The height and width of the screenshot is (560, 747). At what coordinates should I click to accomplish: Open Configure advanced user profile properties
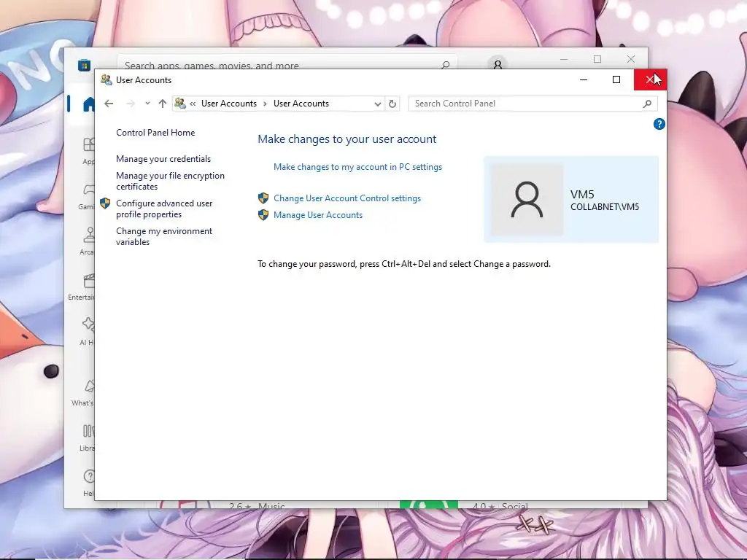click(x=164, y=209)
